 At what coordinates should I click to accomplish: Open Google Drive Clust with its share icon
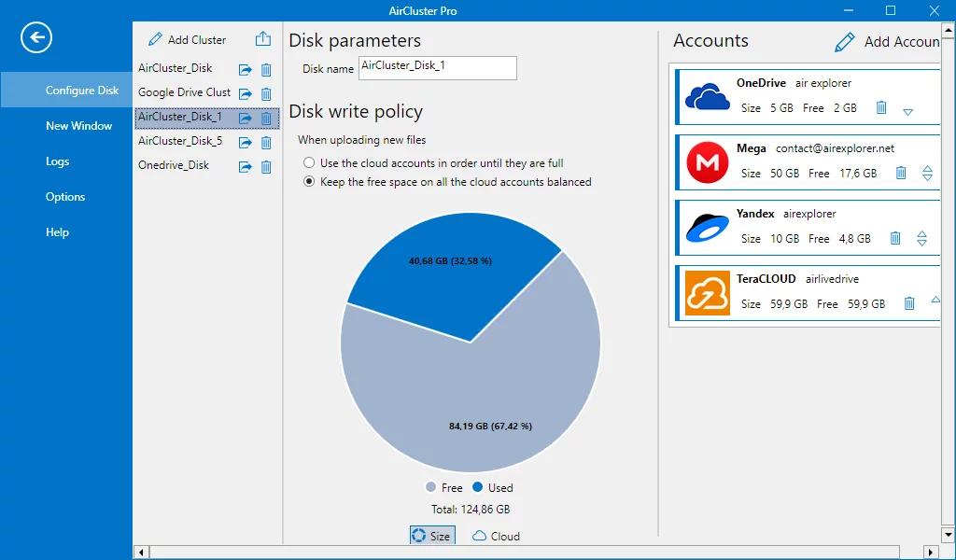click(246, 94)
